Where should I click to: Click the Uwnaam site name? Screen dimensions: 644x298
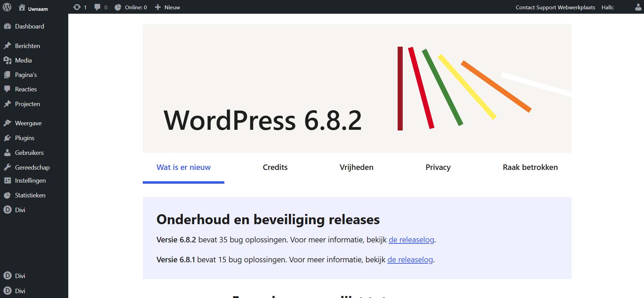tap(38, 9)
